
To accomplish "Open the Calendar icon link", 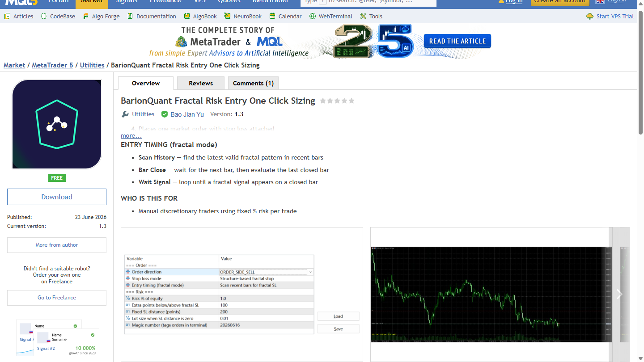I will (272, 16).
